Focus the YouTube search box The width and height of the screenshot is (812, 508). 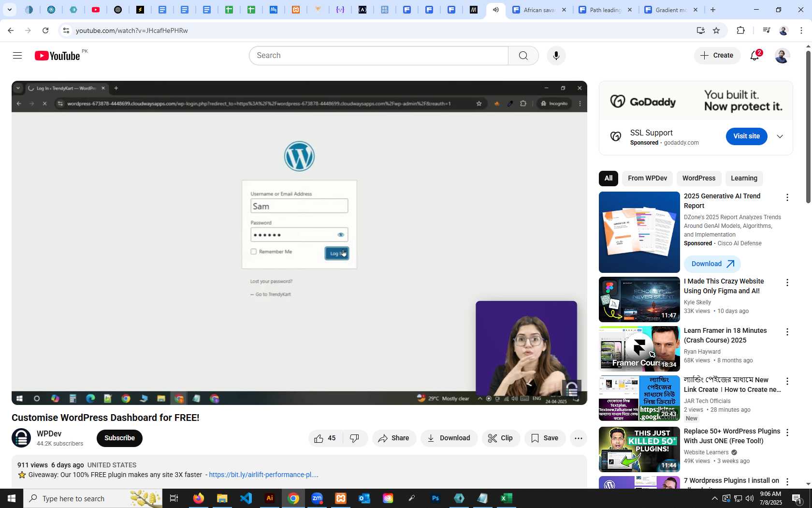pyautogui.click(x=378, y=56)
